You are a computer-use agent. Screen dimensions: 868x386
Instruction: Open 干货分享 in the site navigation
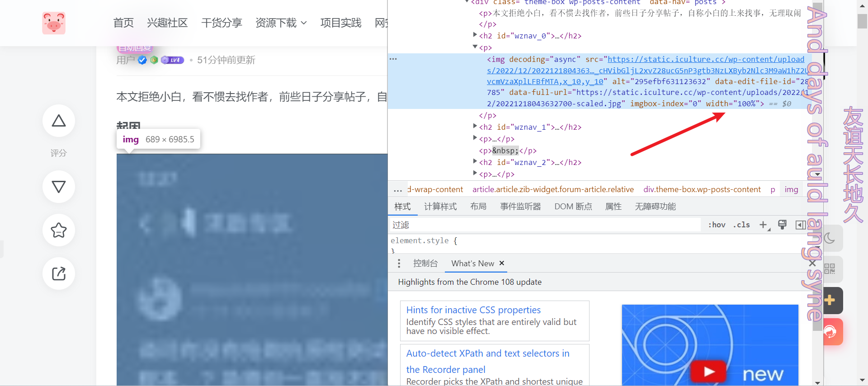[222, 23]
